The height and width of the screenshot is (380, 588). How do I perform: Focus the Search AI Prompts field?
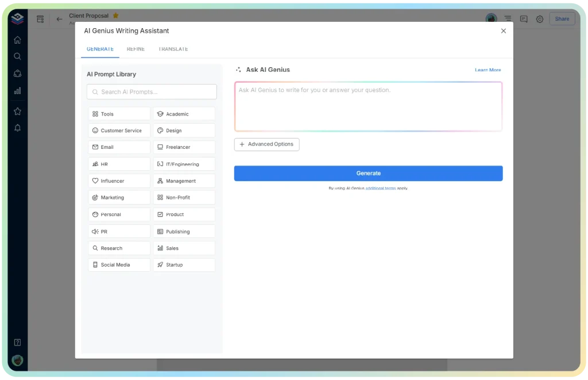[x=152, y=91]
